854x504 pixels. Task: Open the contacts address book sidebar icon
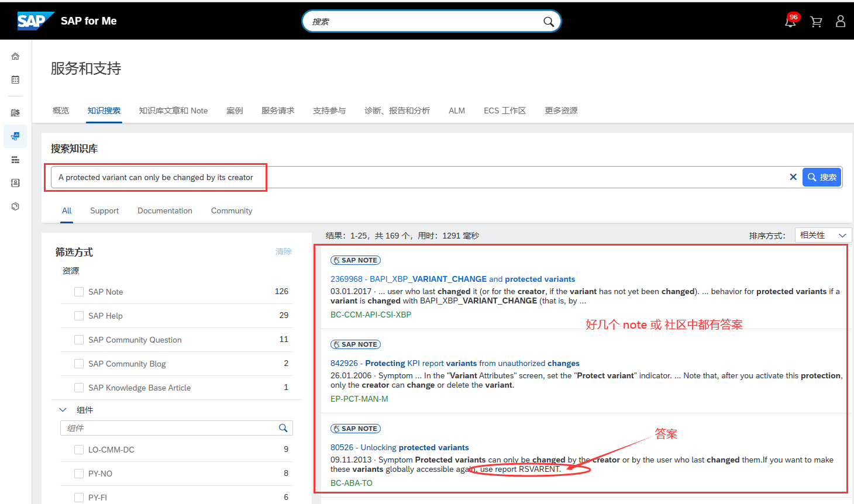pyautogui.click(x=15, y=182)
